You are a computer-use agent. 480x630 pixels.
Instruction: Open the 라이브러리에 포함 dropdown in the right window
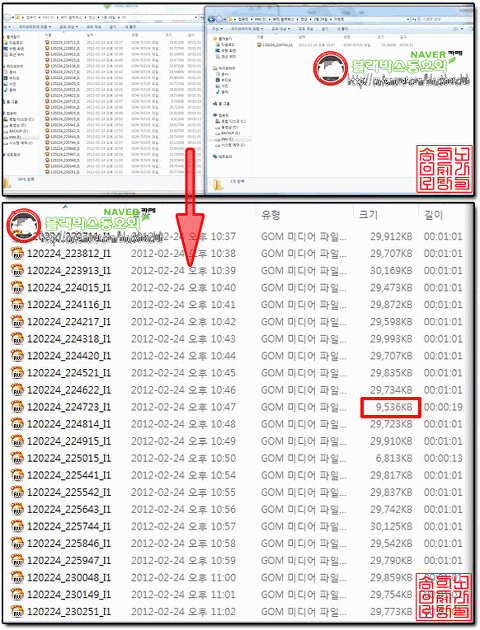pos(247,29)
